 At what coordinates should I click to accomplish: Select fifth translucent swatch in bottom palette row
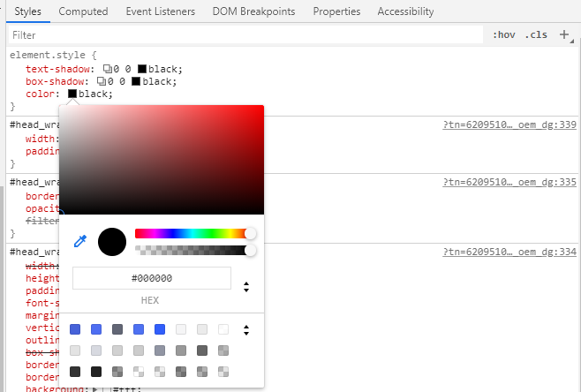tap(160, 372)
